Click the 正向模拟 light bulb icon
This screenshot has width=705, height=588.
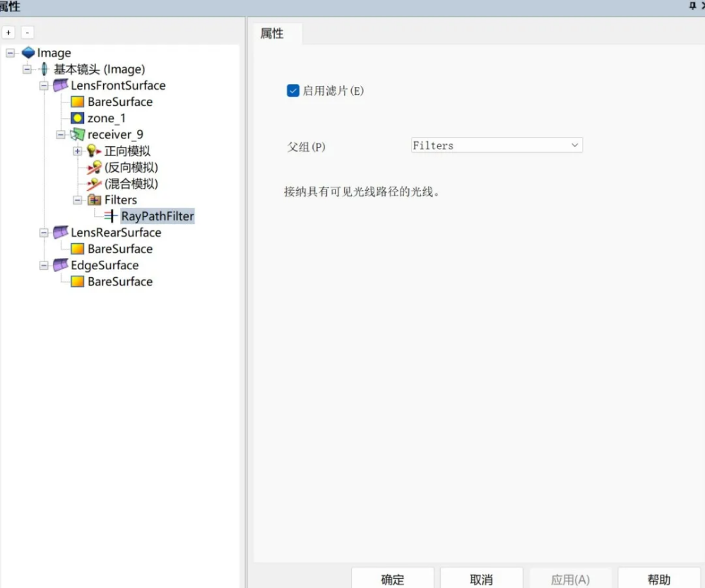tap(94, 151)
